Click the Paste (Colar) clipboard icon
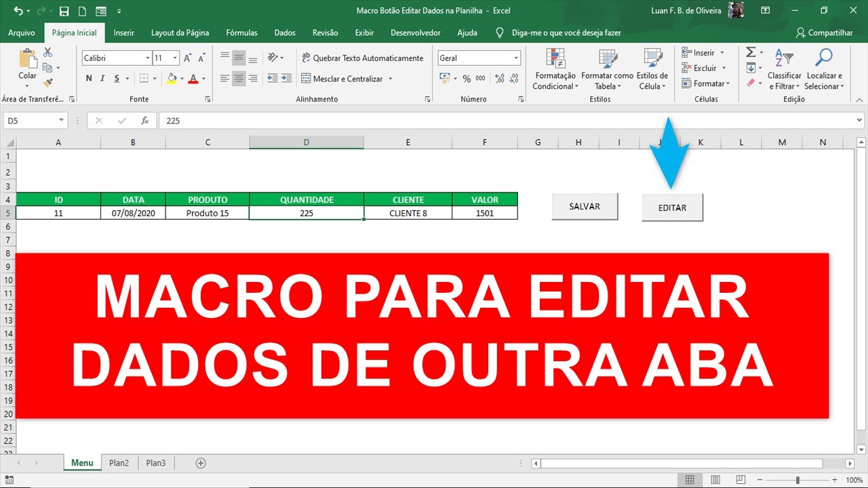 coord(28,59)
